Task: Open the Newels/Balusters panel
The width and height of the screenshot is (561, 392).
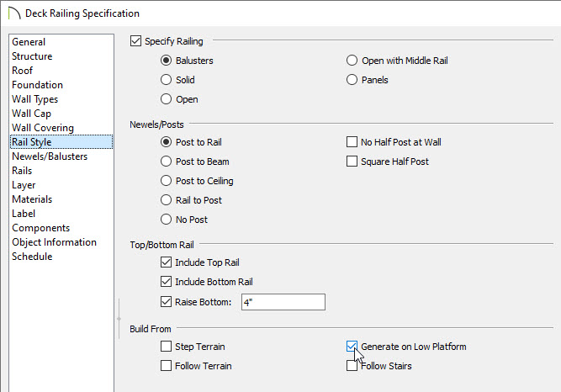Action: pyautogui.click(x=50, y=156)
